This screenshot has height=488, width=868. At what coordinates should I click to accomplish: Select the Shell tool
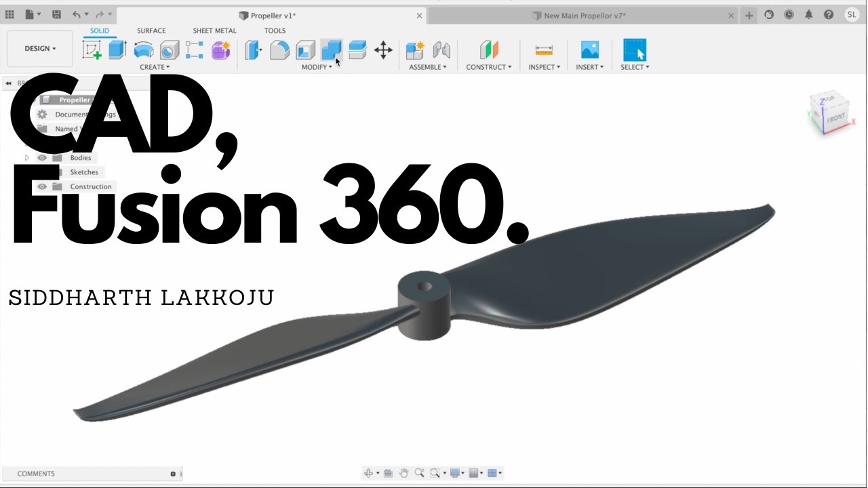pos(305,49)
